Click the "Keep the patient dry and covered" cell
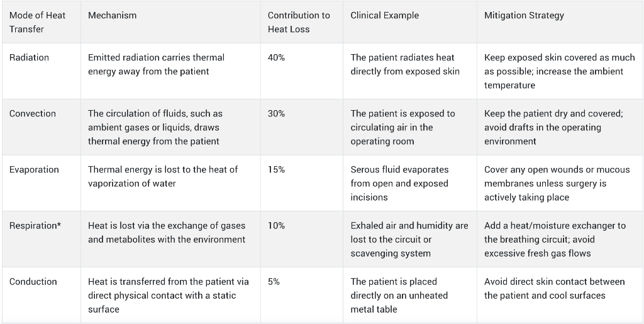Screen dimensions: 644x324 tap(553, 127)
